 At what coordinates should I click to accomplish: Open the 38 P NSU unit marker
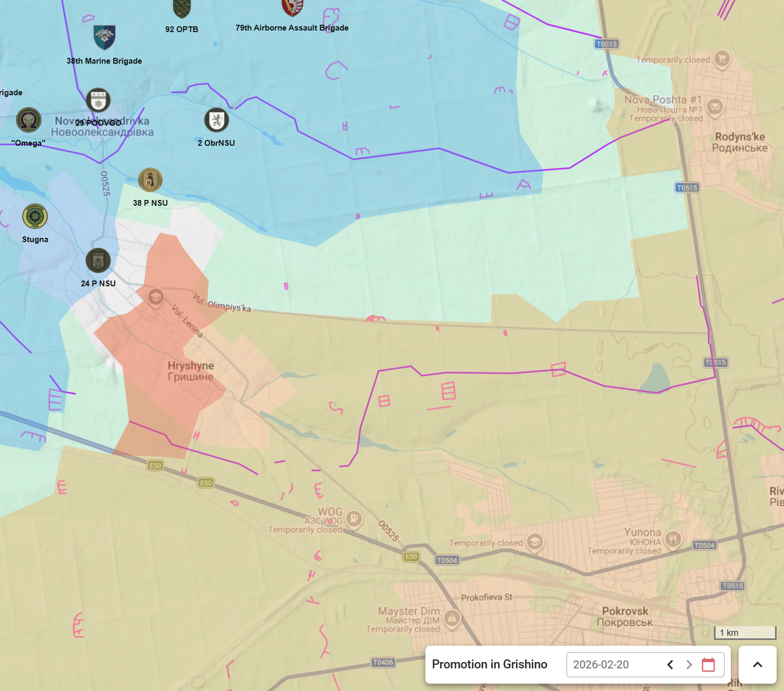coord(150,180)
